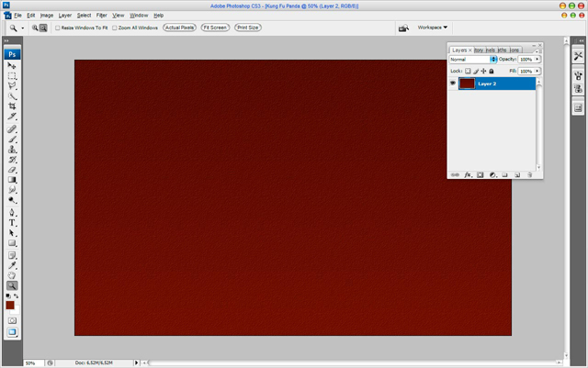Switch to Zoom In mode in options bar
The height and width of the screenshot is (368, 588).
click(x=35, y=28)
